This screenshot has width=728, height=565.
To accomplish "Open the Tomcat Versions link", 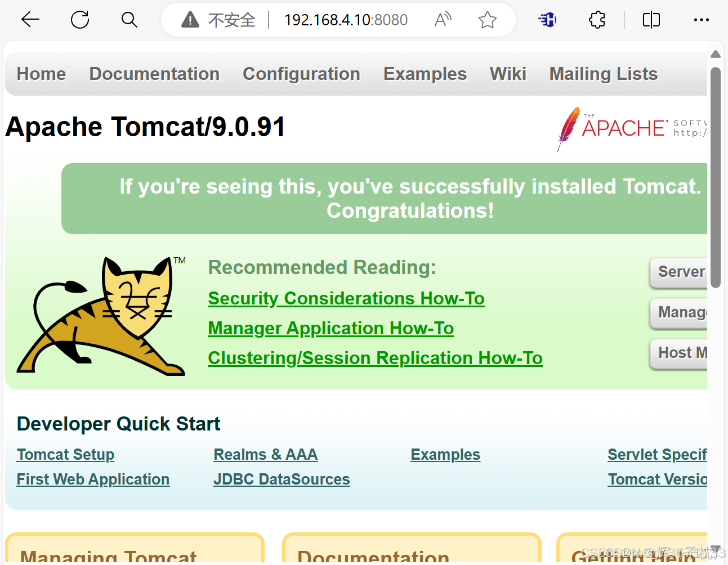I will coord(658,479).
